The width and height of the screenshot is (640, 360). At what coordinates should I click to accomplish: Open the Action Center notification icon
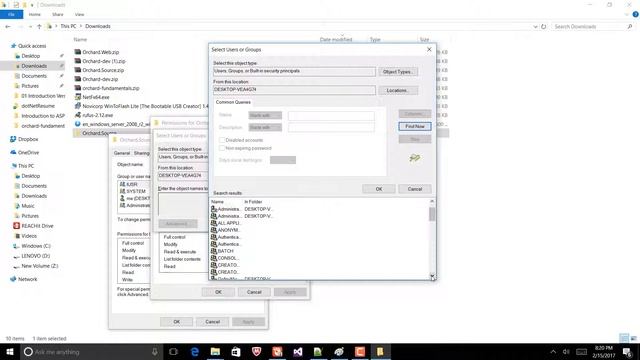627,352
